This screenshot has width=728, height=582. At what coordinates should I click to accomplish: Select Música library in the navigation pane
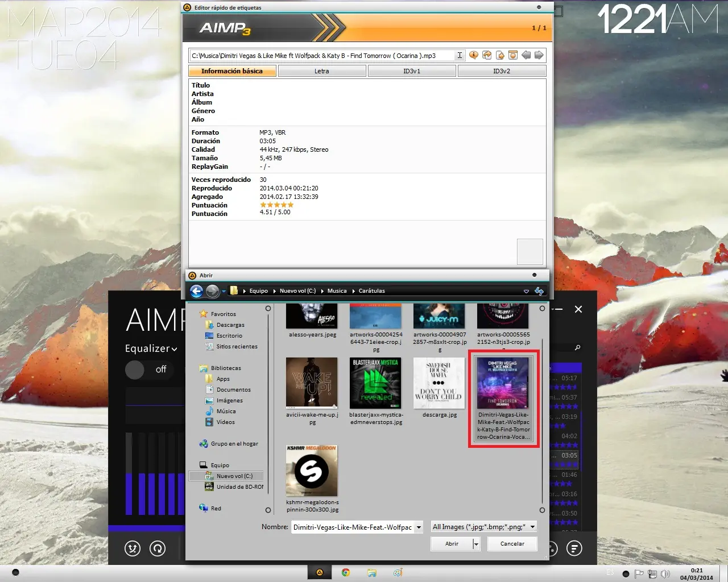pyautogui.click(x=221, y=411)
